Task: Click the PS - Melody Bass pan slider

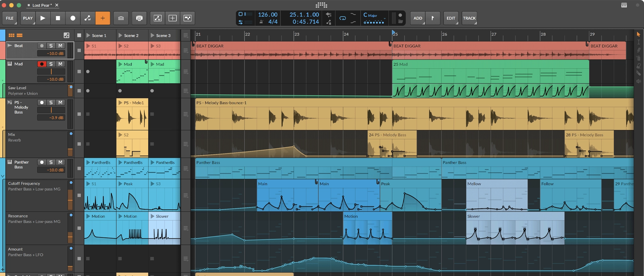Action: click(51, 110)
